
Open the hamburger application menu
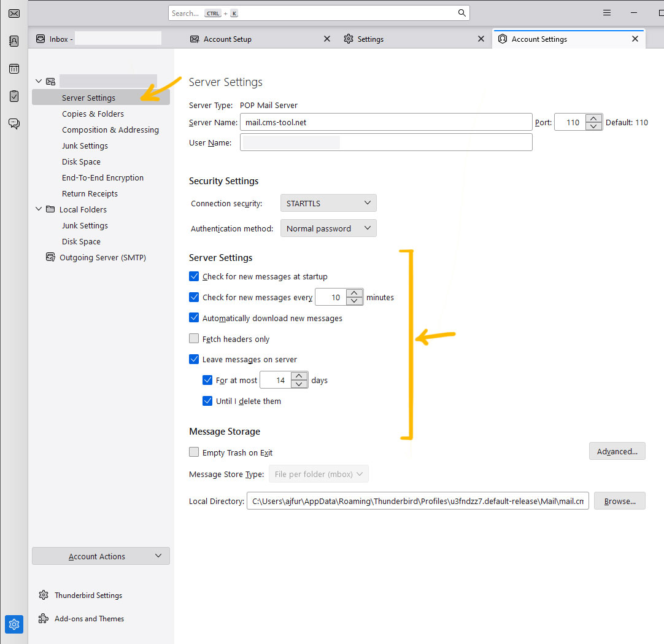click(606, 13)
